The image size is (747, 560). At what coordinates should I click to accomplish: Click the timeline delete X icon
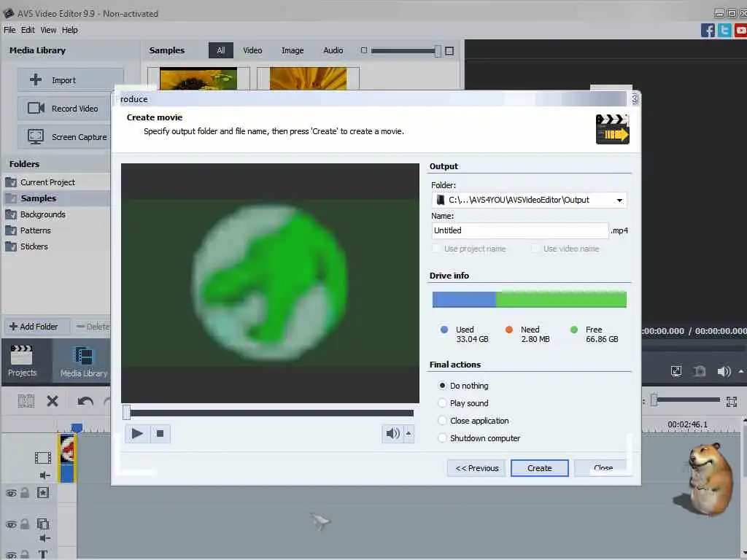click(53, 401)
